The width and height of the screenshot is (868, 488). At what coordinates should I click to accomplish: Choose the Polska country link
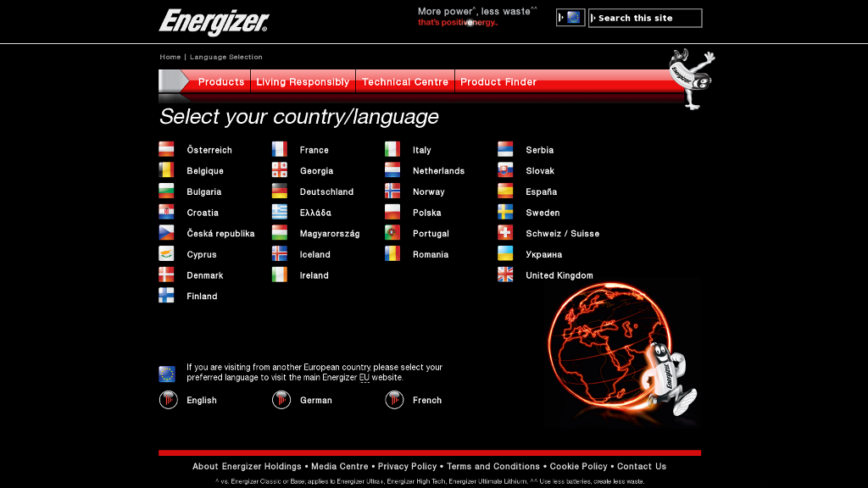(427, 213)
